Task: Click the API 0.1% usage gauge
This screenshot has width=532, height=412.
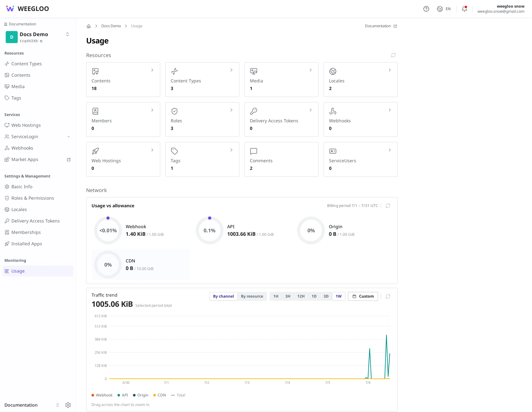Action: tap(209, 230)
